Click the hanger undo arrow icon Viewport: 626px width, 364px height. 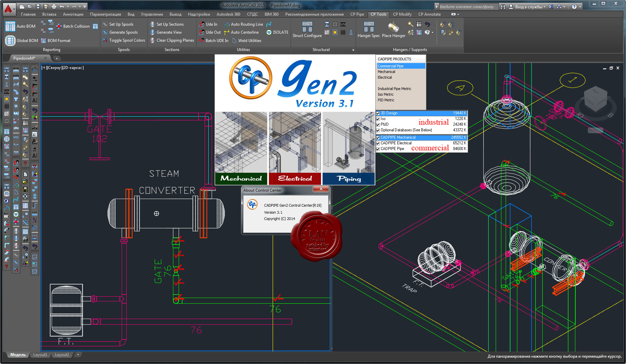click(x=427, y=24)
